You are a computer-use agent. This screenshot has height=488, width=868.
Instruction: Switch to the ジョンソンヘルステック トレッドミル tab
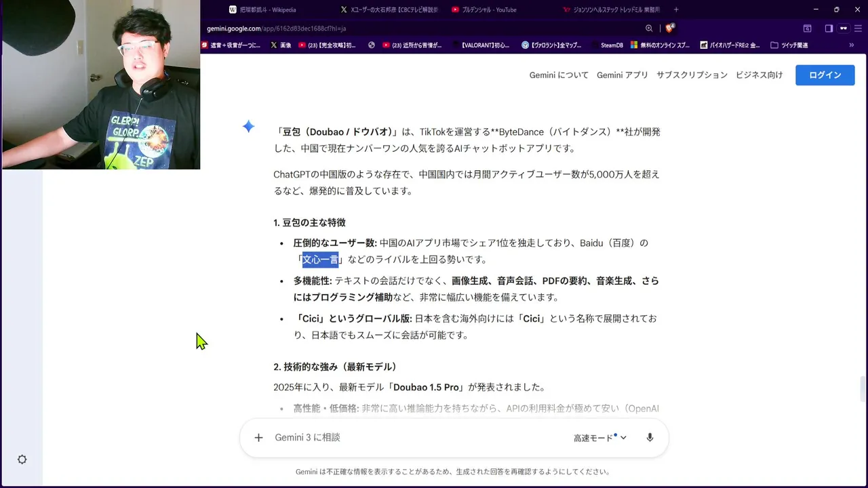coord(612,9)
